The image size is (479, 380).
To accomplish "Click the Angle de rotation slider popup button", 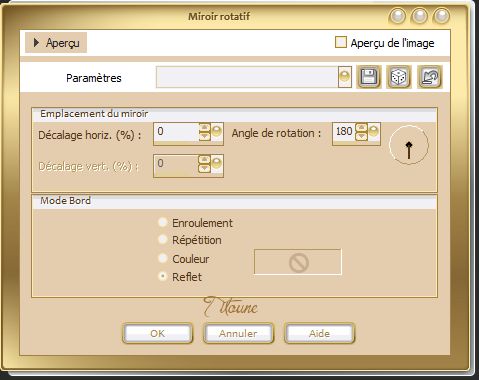I will pyautogui.click(x=374, y=131).
